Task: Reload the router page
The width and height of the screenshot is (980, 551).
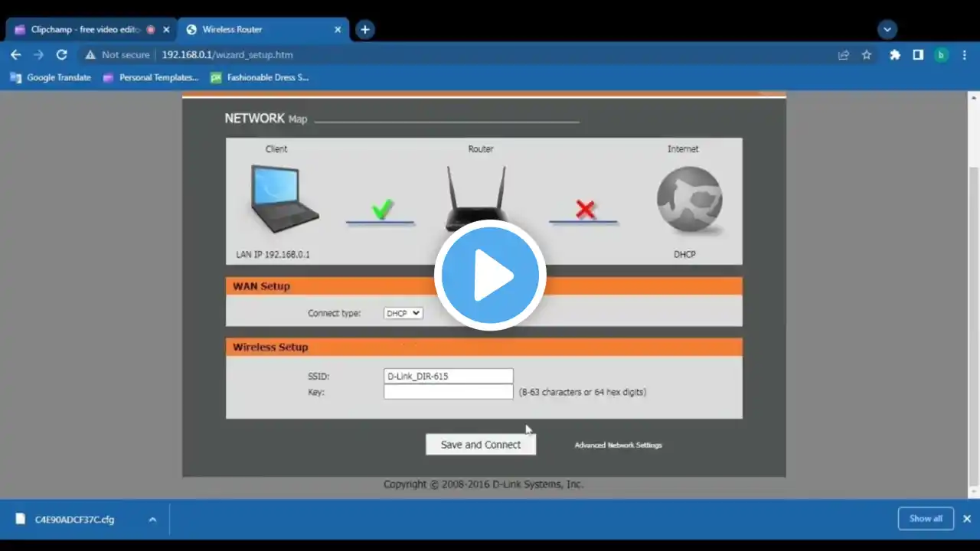Action: pyautogui.click(x=62, y=54)
